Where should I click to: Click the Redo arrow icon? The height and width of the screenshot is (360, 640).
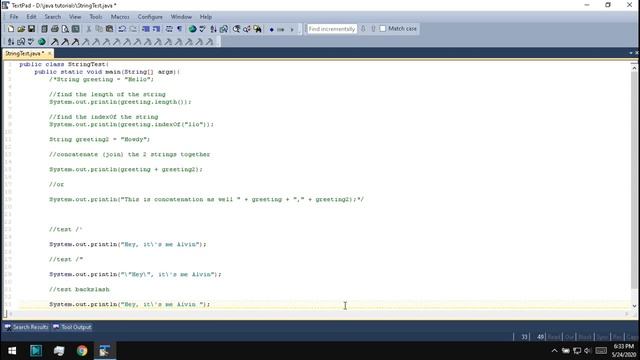tap(133, 29)
